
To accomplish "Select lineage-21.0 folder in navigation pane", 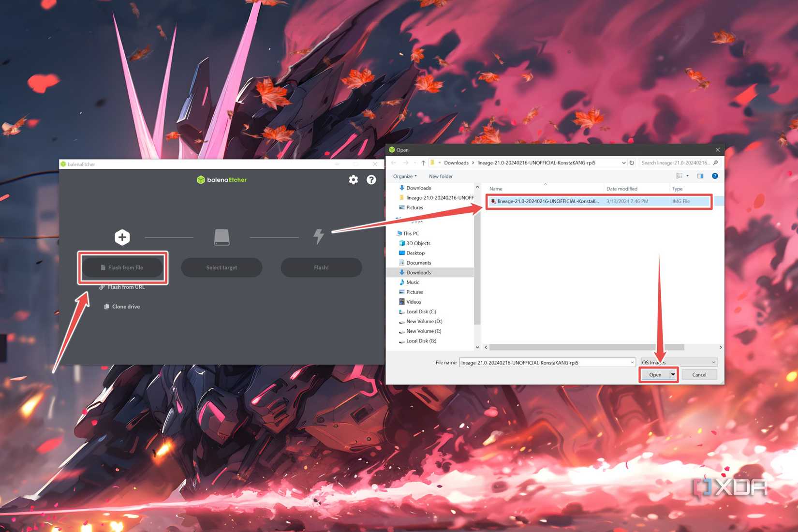I will pos(436,198).
